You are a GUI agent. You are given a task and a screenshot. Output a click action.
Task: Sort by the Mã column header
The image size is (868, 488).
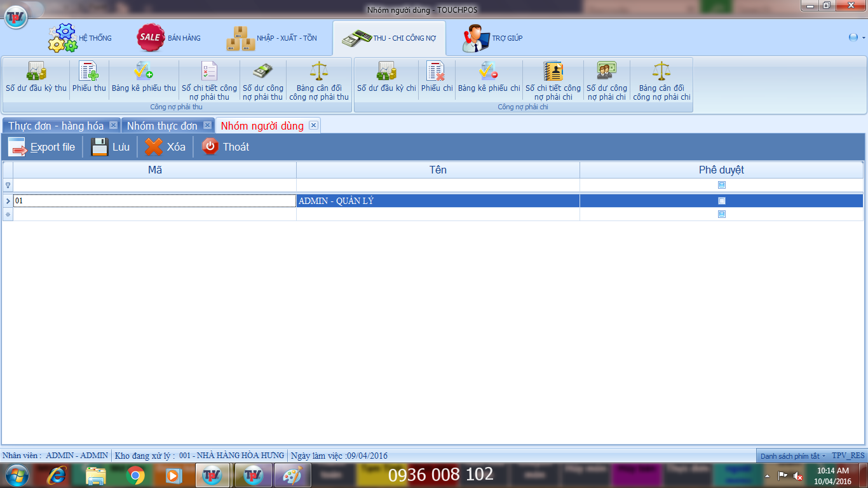click(x=154, y=170)
